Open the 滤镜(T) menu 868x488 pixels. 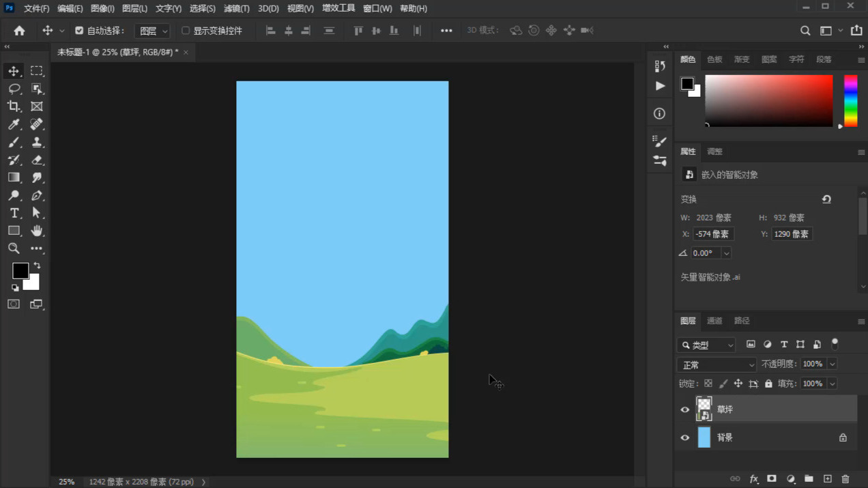tap(237, 9)
